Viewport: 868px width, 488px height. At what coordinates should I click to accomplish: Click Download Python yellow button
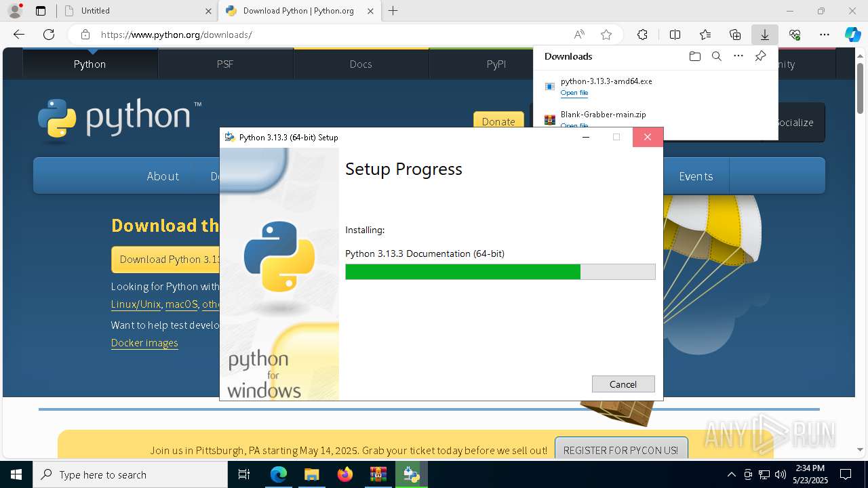(x=166, y=260)
